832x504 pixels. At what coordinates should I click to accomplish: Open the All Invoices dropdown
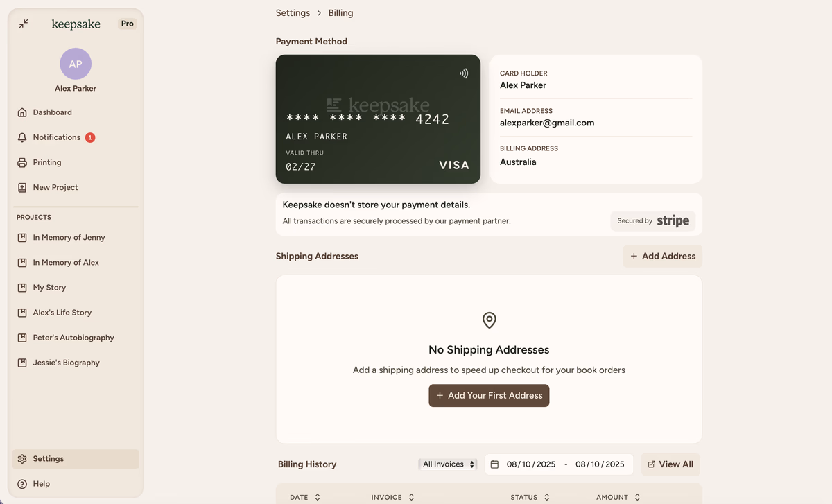tap(448, 464)
